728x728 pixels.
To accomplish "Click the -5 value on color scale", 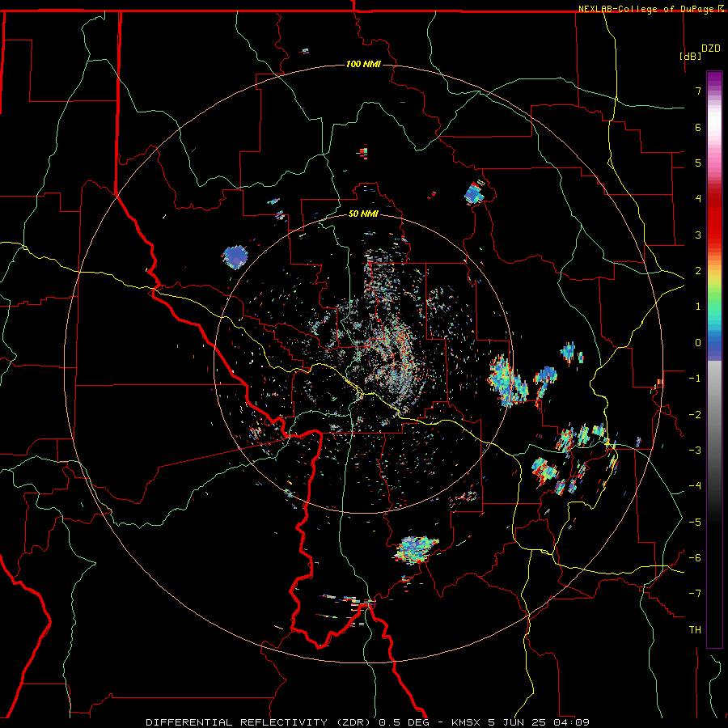I will tap(695, 522).
